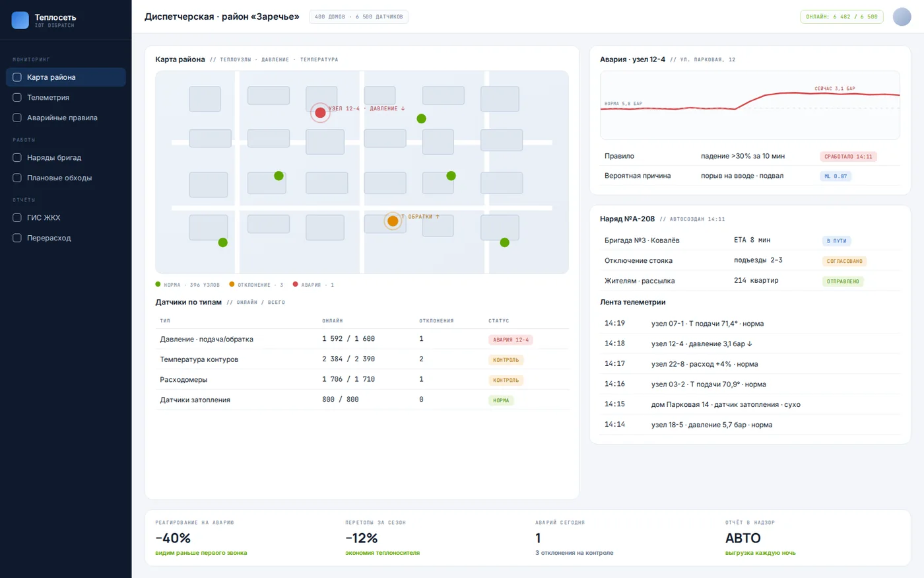Click the НОРМА 5,8 БАР chart label
Viewport: 924px width, 578px height.
pyautogui.click(x=623, y=104)
